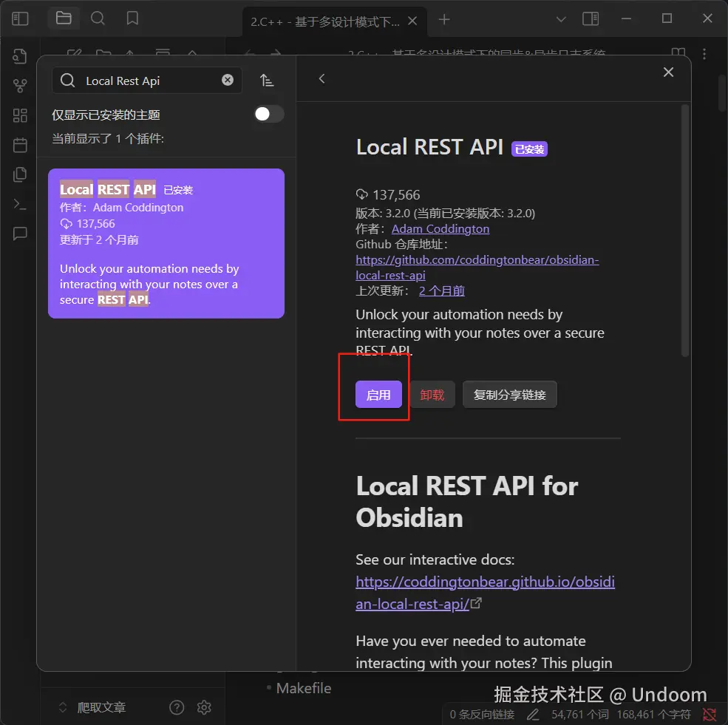
Task: Clear the Local Rest Api search text
Action: [x=228, y=81]
